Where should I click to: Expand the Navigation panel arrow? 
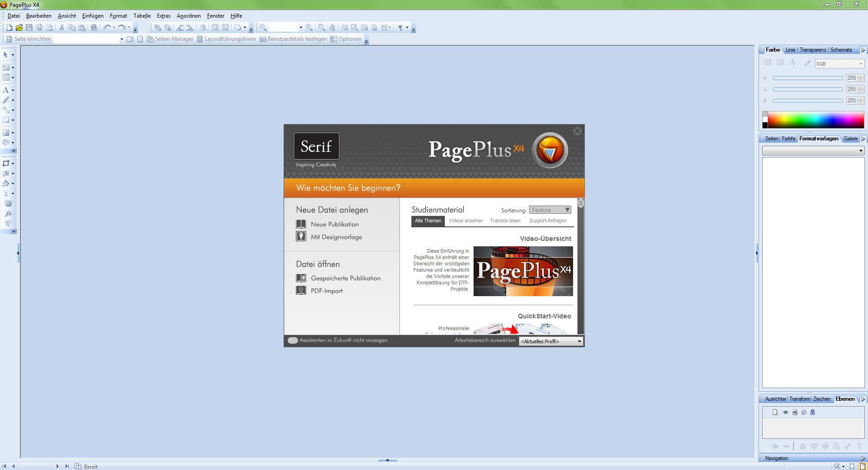tap(863, 458)
